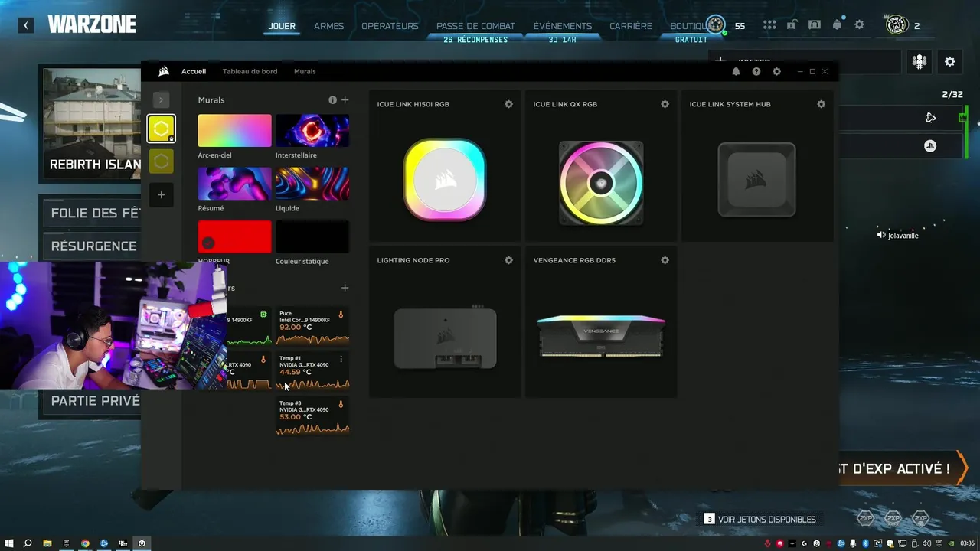The width and height of the screenshot is (980, 551).
Task: Open settings gear for iCUE LINK QX RGB
Action: click(x=665, y=104)
